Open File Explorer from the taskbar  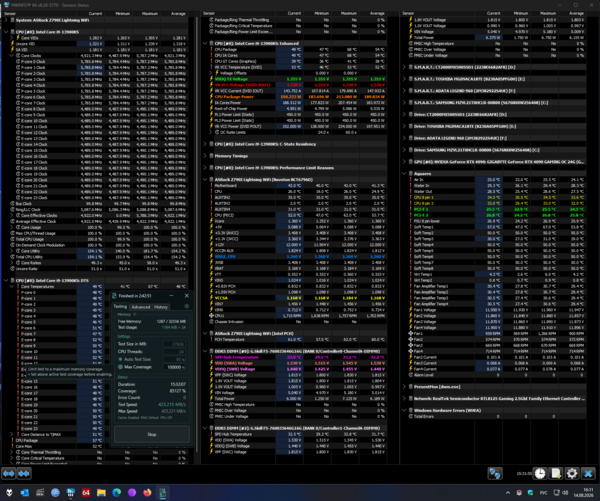coord(101,493)
